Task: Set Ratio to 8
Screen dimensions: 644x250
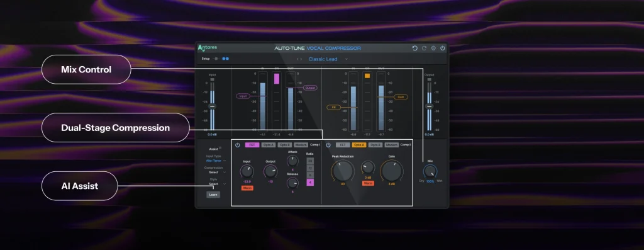Action: pyautogui.click(x=310, y=175)
